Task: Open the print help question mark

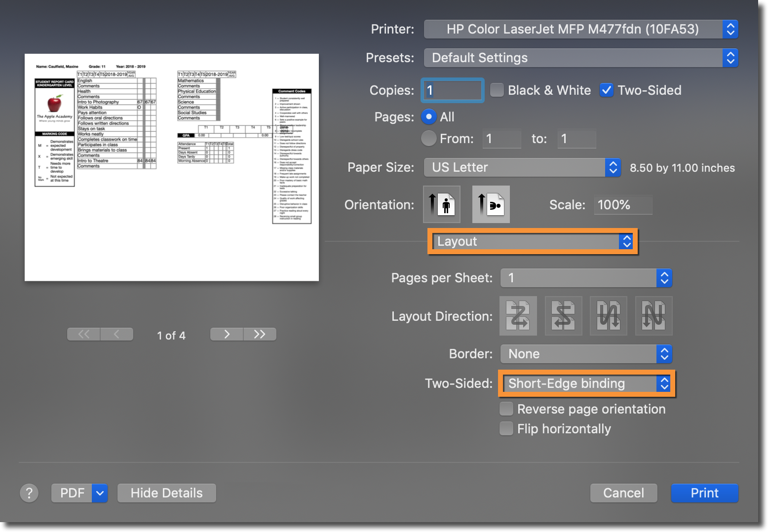Action: [29, 493]
